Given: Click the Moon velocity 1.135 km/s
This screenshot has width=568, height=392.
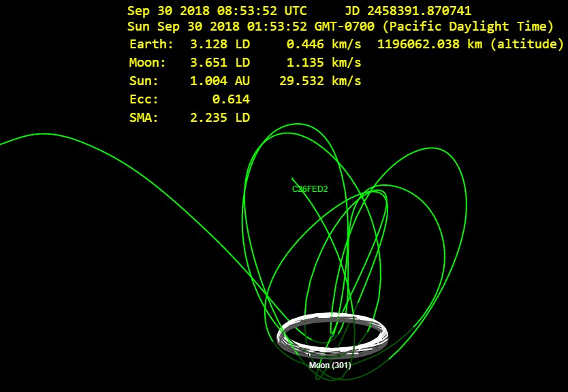Looking at the screenshot, I should [x=324, y=63].
